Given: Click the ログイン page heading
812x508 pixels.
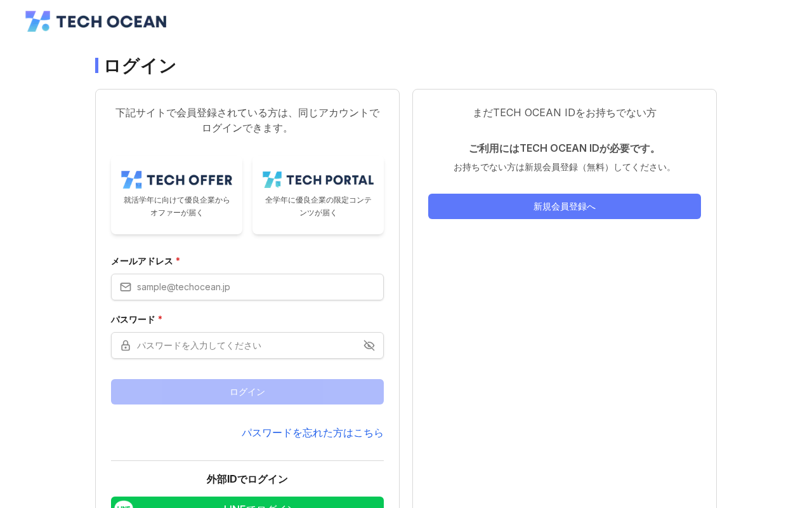Looking at the screenshot, I should pos(140,66).
